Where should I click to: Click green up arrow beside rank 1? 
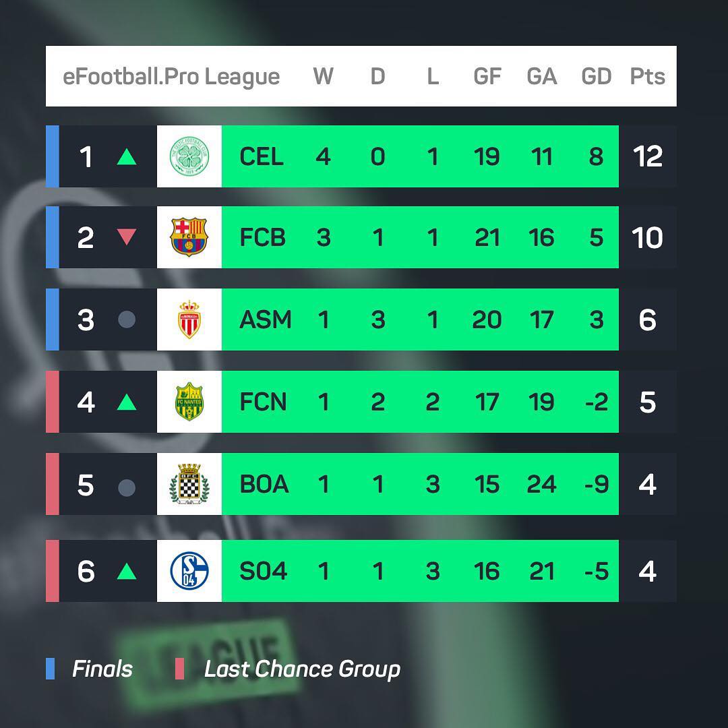click(126, 157)
